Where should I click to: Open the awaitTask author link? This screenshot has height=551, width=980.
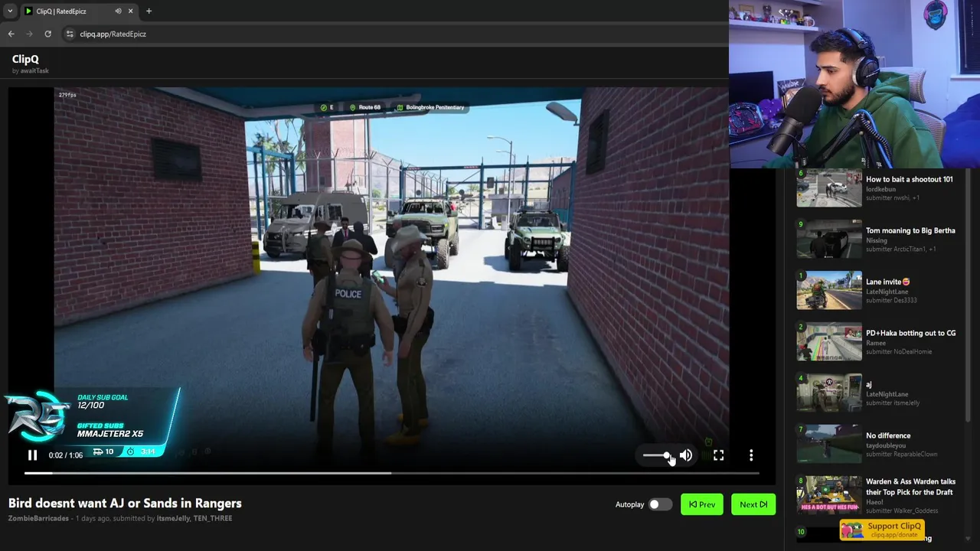coord(34,70)
